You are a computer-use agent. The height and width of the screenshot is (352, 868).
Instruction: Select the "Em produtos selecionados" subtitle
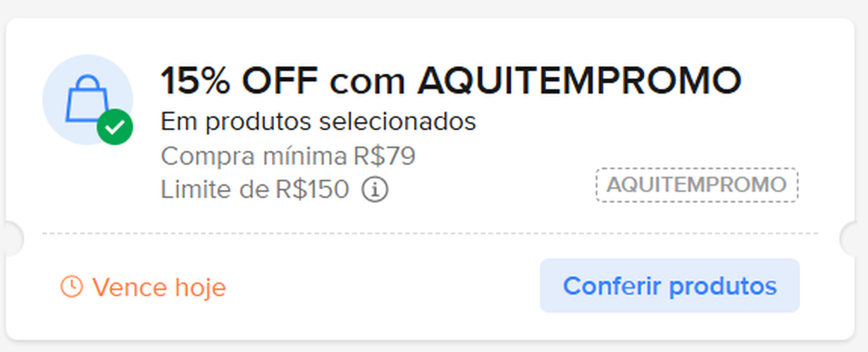click(x=318, y=122)
